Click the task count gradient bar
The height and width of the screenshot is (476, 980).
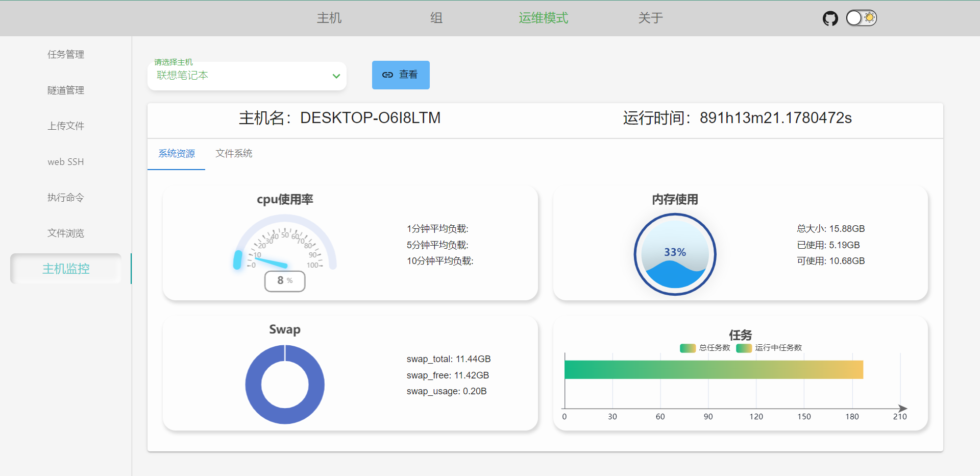[714, 370]
